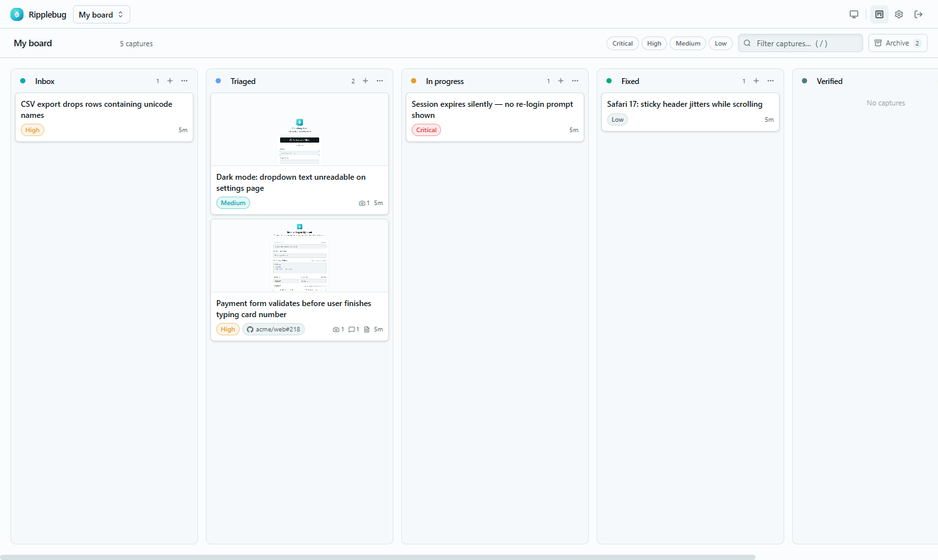Screen dimensions: 938x560
Task: Toggle the Low priority filter chip
Action: point(720,44)
